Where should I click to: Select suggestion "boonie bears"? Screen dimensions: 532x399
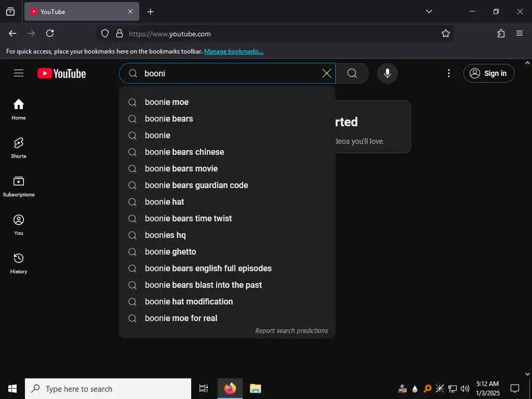[x=228, y=119]
